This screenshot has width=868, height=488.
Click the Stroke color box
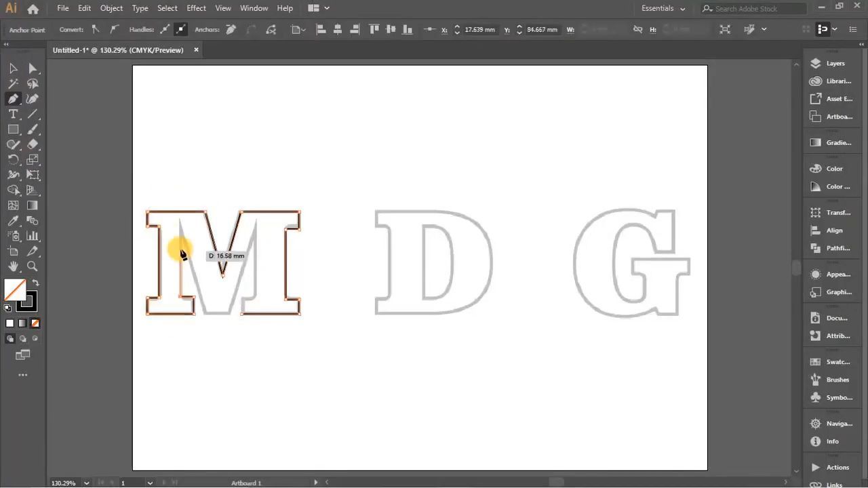point(28,302)
